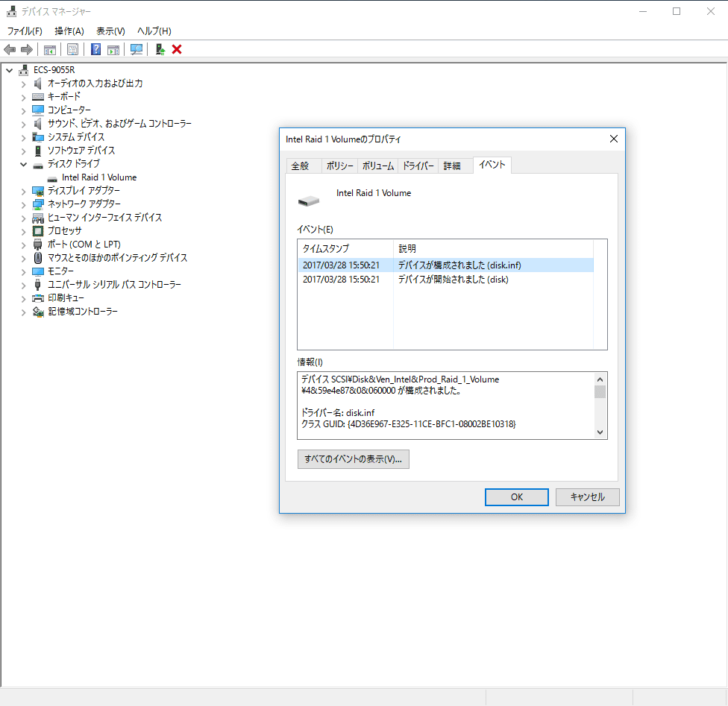Click the audio inputs speaker icon
The width and height of the screenshot is (728, 706).
coord(38,83)
